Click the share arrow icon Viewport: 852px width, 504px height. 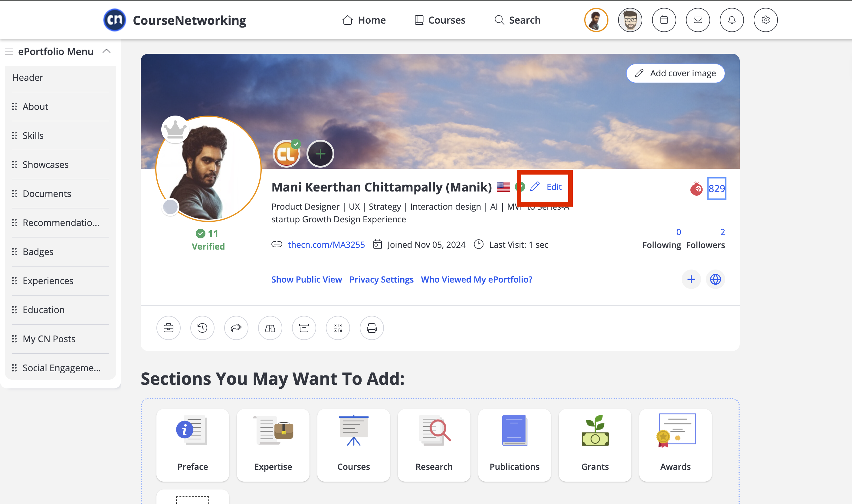[x=236, y=328]
